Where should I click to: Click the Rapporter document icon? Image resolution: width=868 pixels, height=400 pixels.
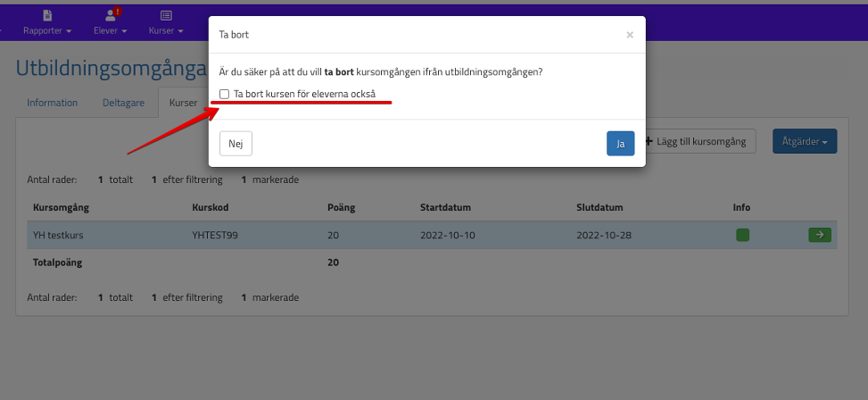click(47, 15)
